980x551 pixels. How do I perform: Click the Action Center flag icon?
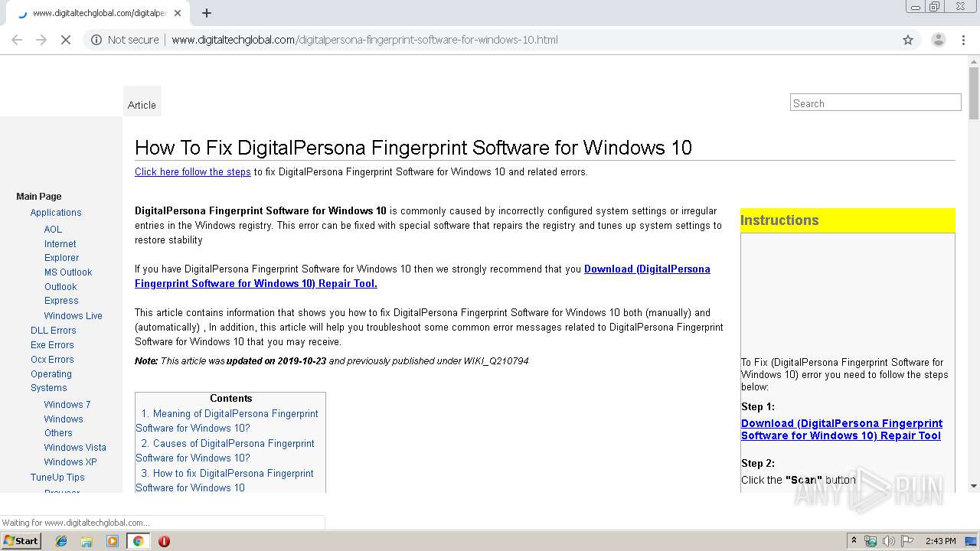907,541
